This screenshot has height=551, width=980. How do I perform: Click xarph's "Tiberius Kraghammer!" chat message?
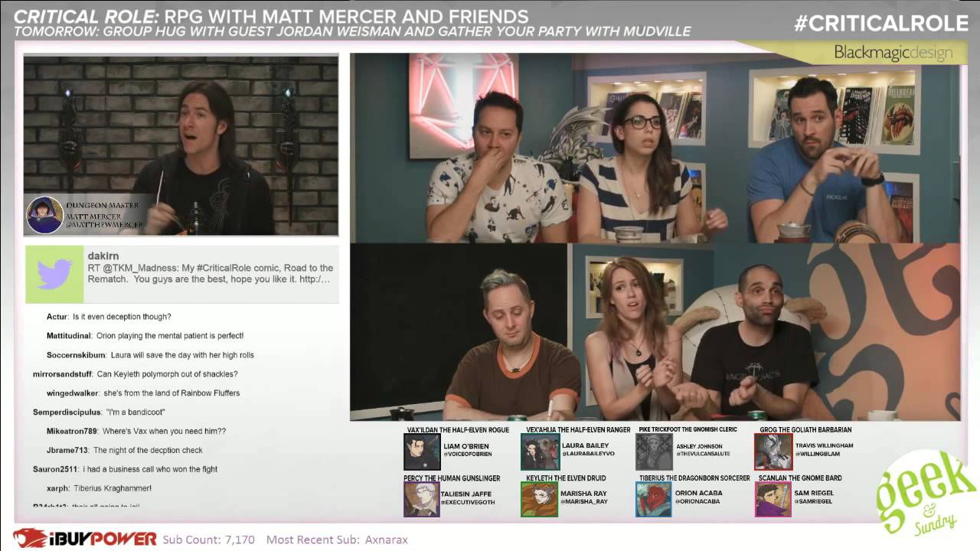99,488
